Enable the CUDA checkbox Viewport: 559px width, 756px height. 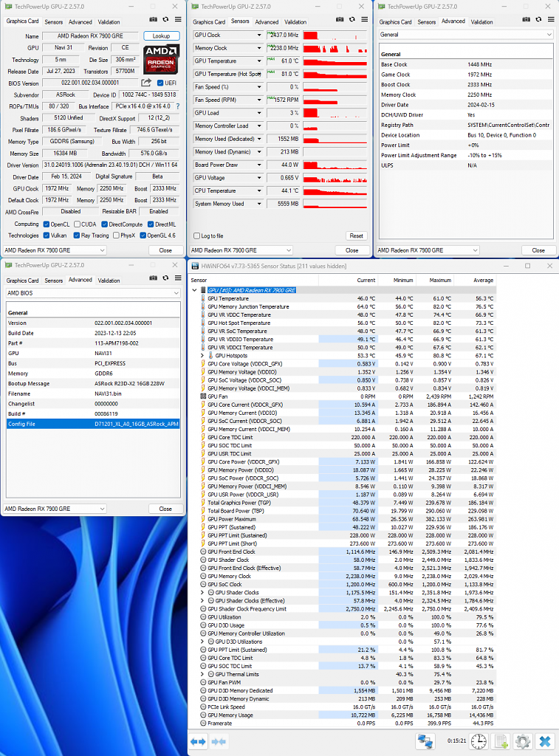[x=78, y=224]
